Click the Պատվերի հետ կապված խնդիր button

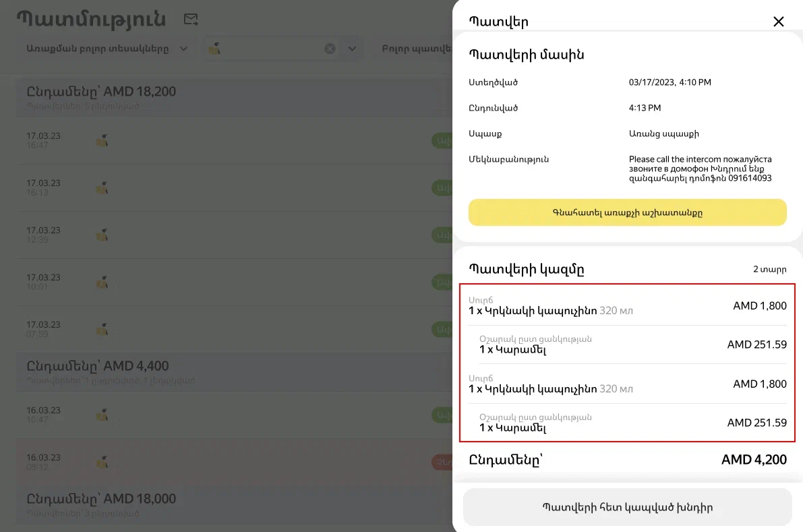(x=627, y=507)
